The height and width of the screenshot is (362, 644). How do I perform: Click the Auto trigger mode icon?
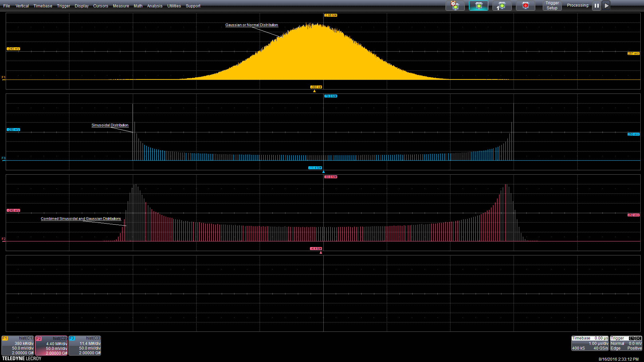(455, 6)
